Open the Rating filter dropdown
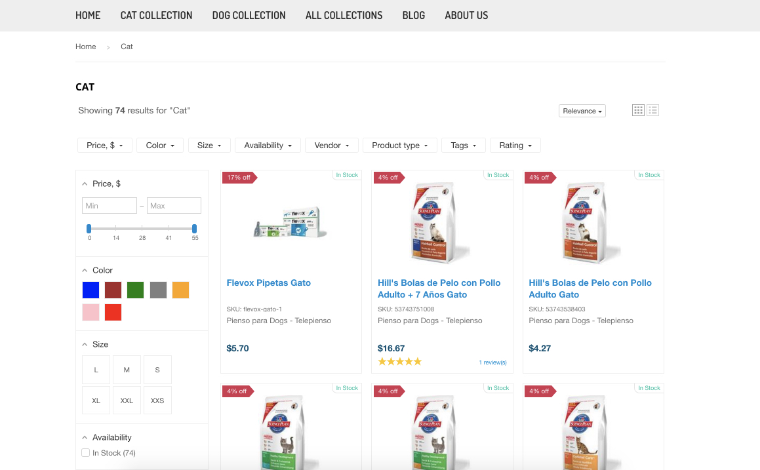 click(515, 145)
